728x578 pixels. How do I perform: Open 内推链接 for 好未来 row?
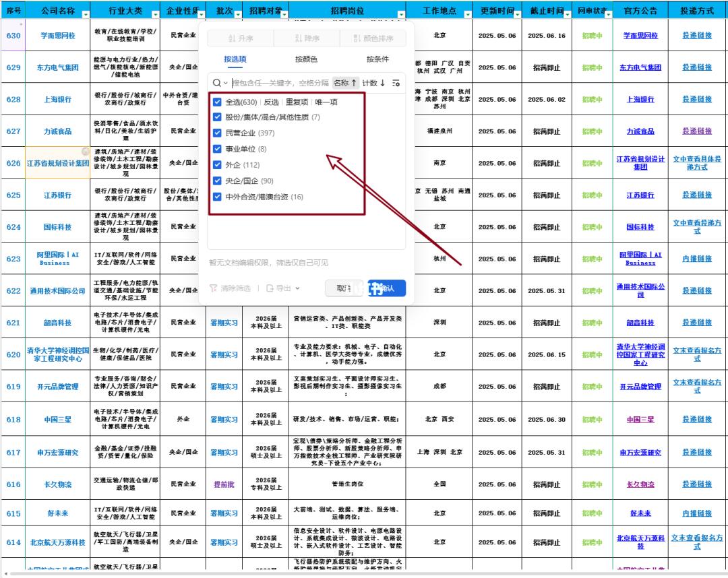coord(697,513)
